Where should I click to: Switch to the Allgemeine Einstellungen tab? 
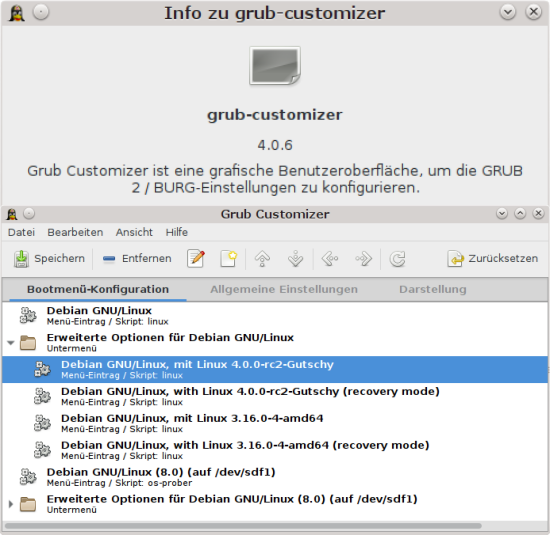coord(284,289)
